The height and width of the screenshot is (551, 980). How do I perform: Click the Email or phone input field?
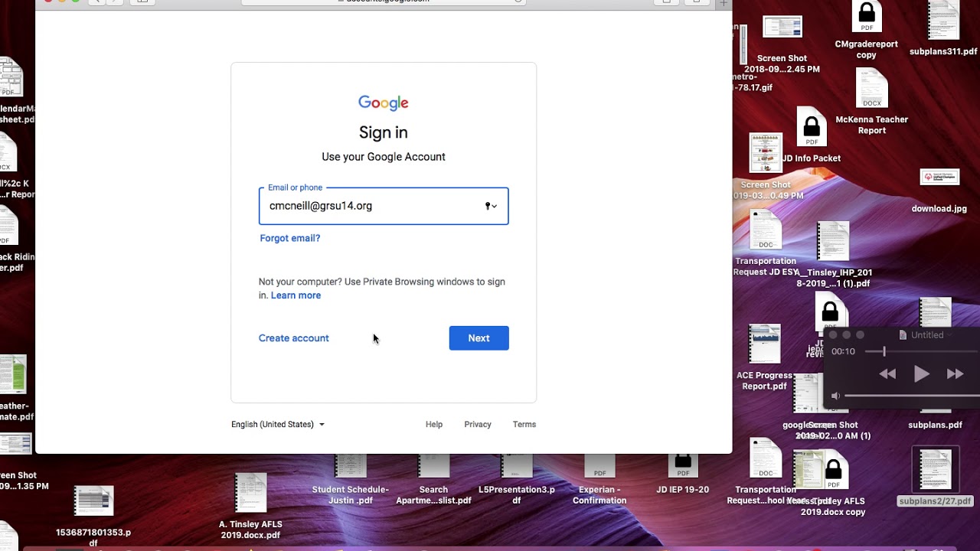[384, 206]
